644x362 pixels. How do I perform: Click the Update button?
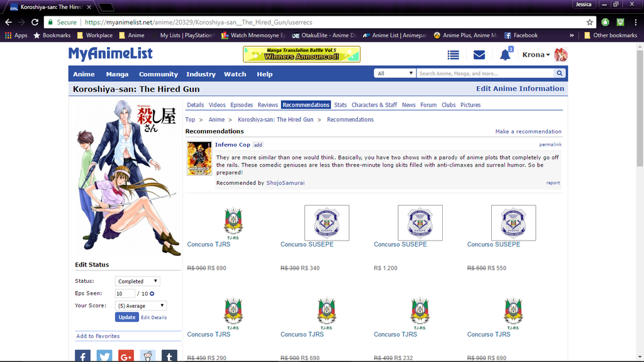[127, 317]
